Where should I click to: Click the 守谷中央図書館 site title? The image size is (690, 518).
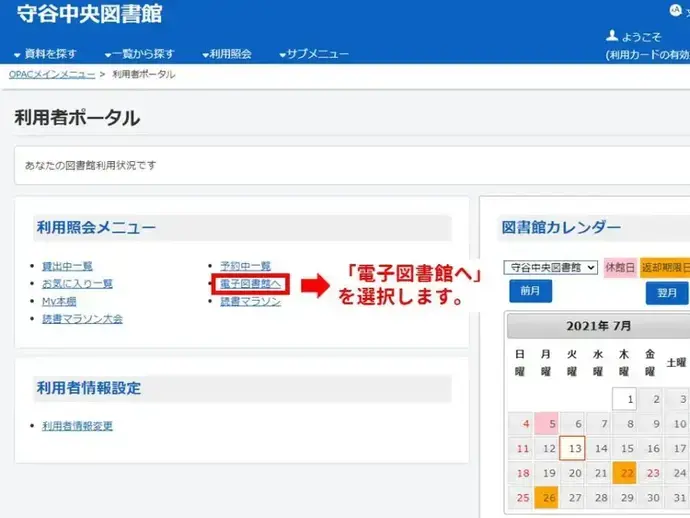90,14
